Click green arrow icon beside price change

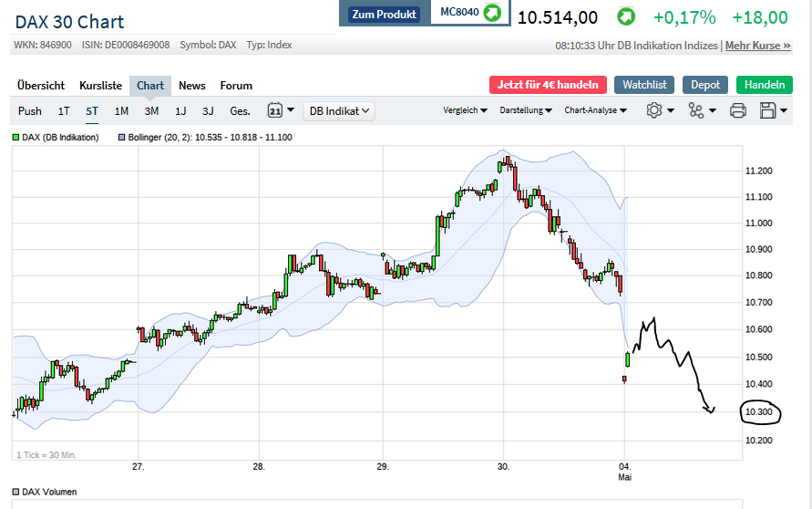[625, 16]
